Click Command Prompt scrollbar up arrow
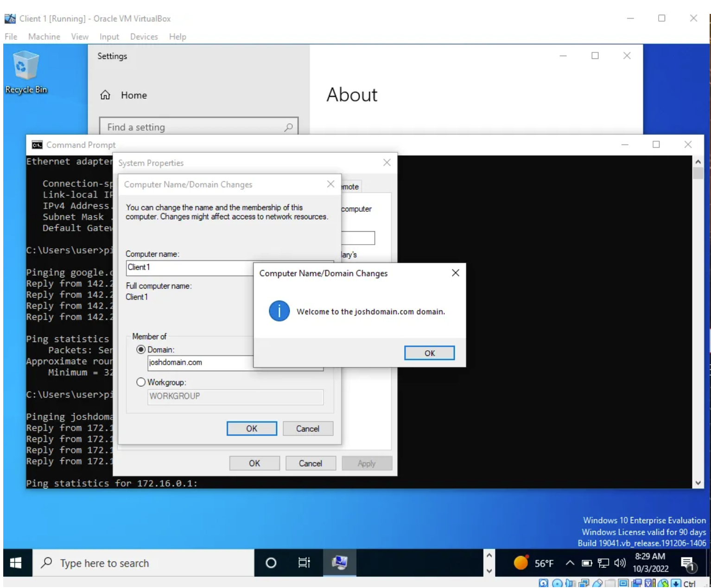The image size is (711, 588). [x=698, y=162]
